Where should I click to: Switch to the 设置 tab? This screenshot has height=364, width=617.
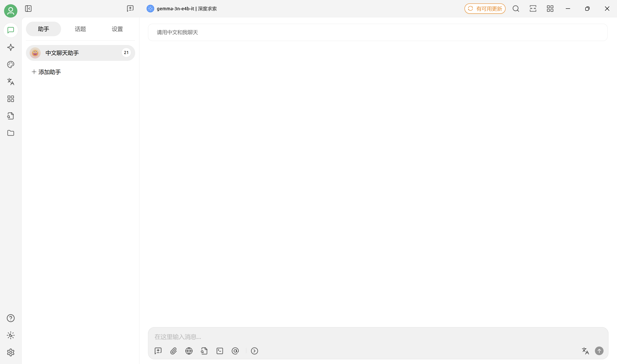(117, 29)
